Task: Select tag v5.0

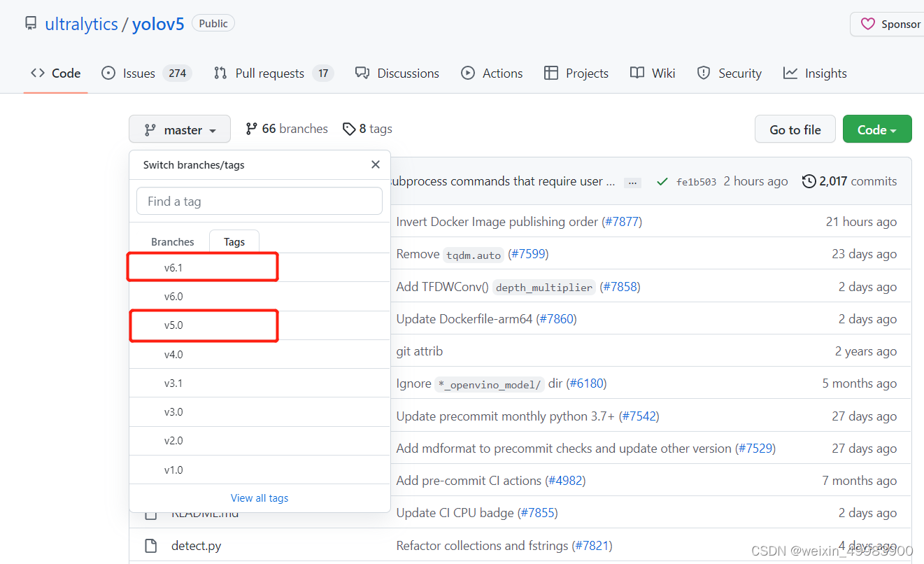Action: [260, 325]
